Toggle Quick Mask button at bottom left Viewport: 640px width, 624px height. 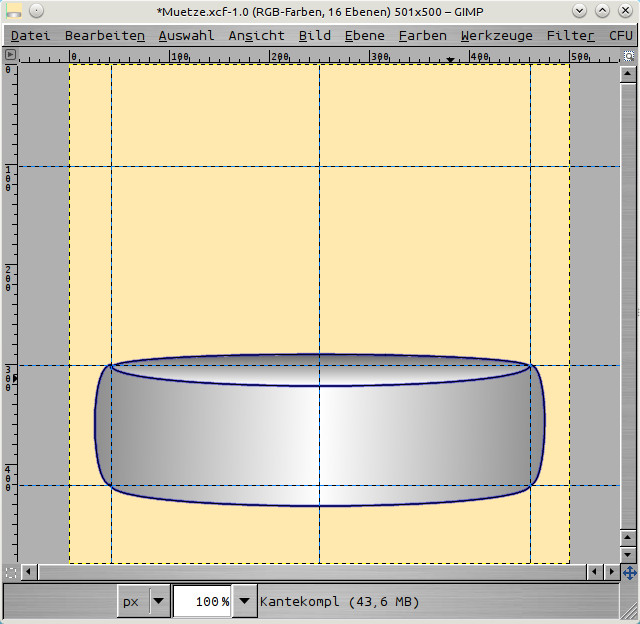click(11, 573)
